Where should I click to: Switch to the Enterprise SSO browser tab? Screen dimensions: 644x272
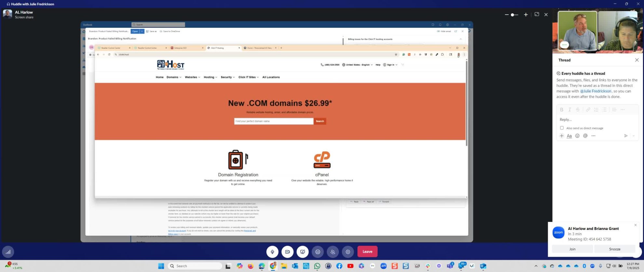[x=187, y=48]
